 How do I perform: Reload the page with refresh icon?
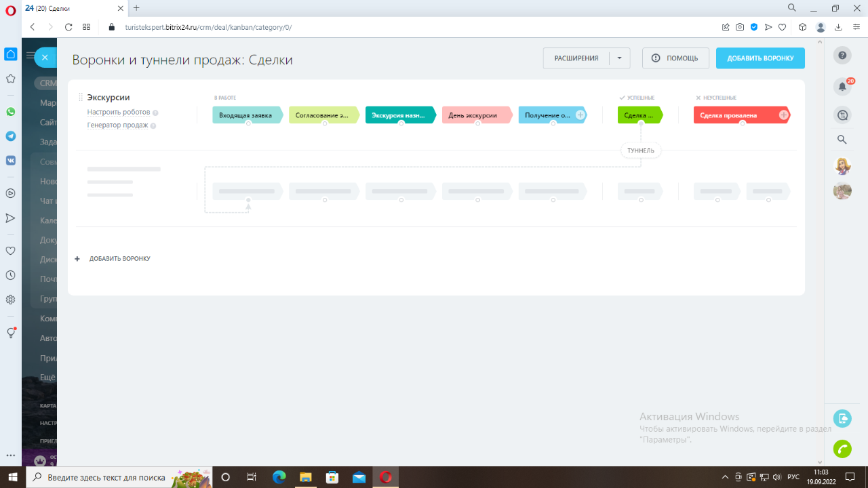point(68,27)
